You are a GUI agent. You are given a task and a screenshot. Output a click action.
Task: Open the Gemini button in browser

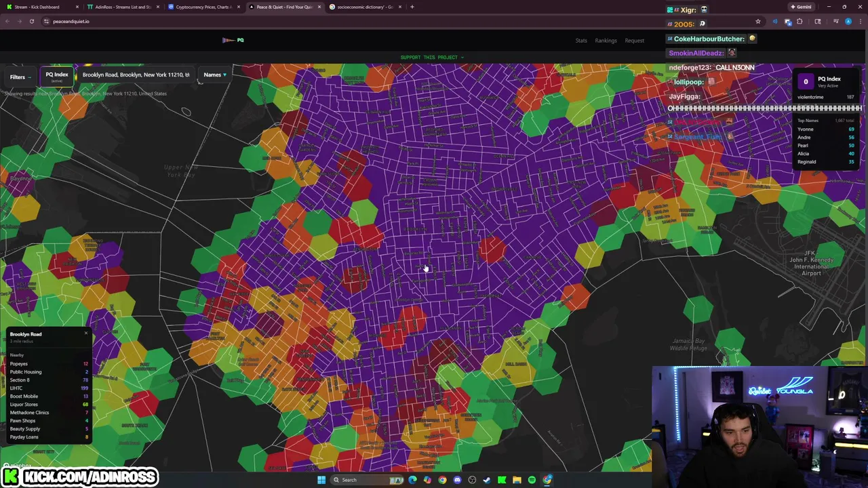tap(800, 7)
